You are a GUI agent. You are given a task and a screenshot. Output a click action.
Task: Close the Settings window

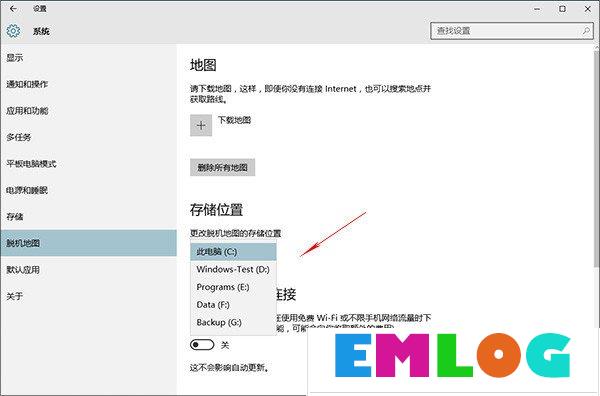click(587, 9)
